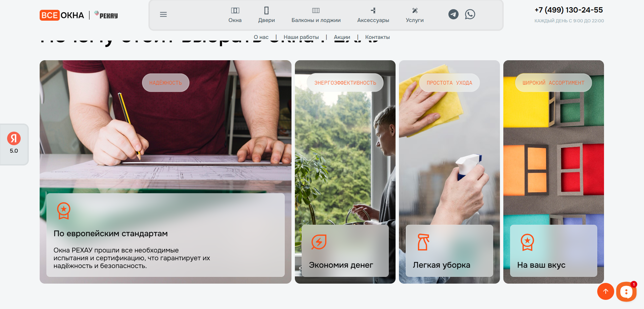Open the chat widget with notification
The width and height of the screenshot is (644, 309).
[626, 291]
